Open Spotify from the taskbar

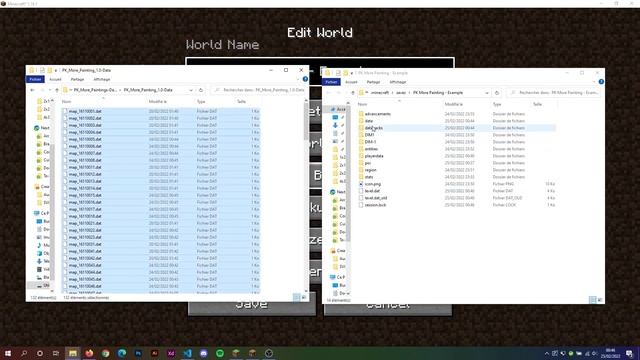220,353
